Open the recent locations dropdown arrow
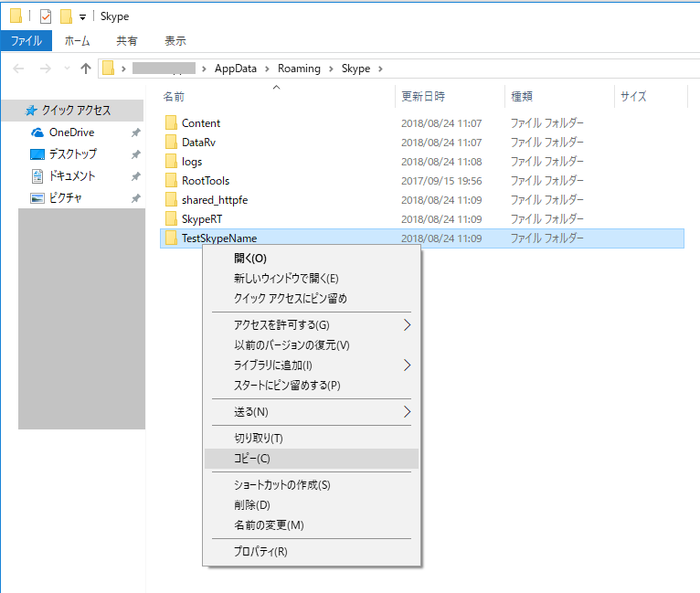 tap(67, 69)
